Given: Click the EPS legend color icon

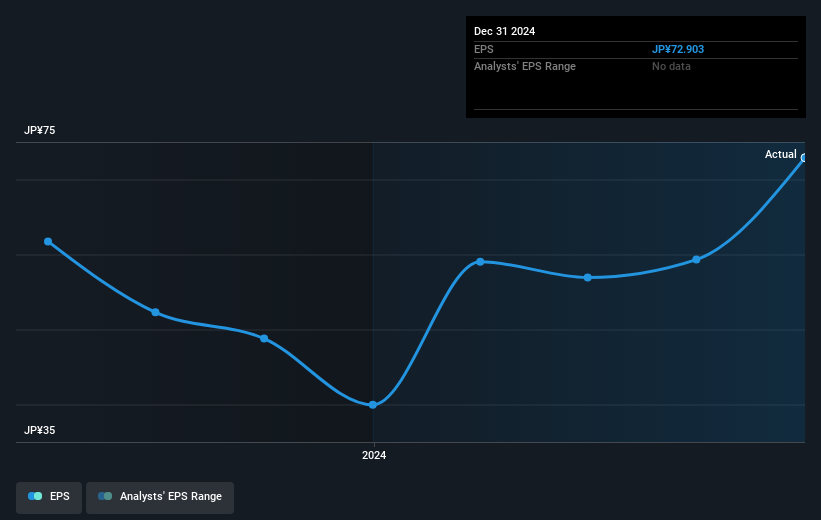Looking at the screenshot, I should [35, 496].
